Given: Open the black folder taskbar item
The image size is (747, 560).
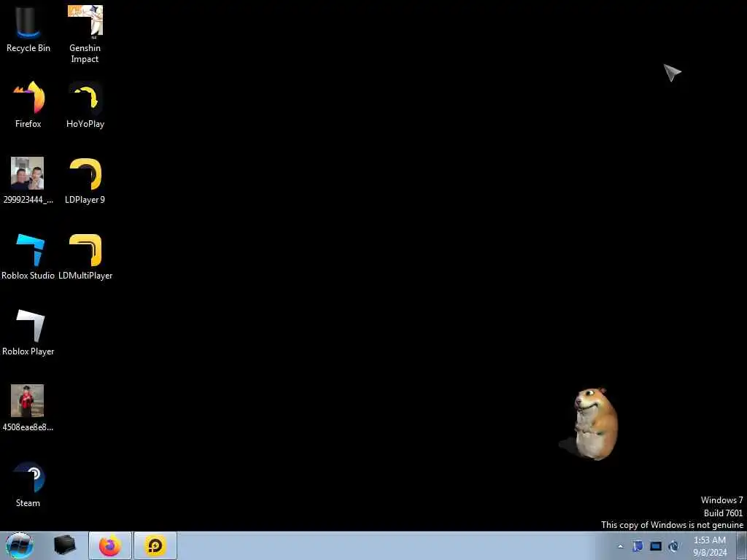Looking at the screenshot, I should [65, 545].
